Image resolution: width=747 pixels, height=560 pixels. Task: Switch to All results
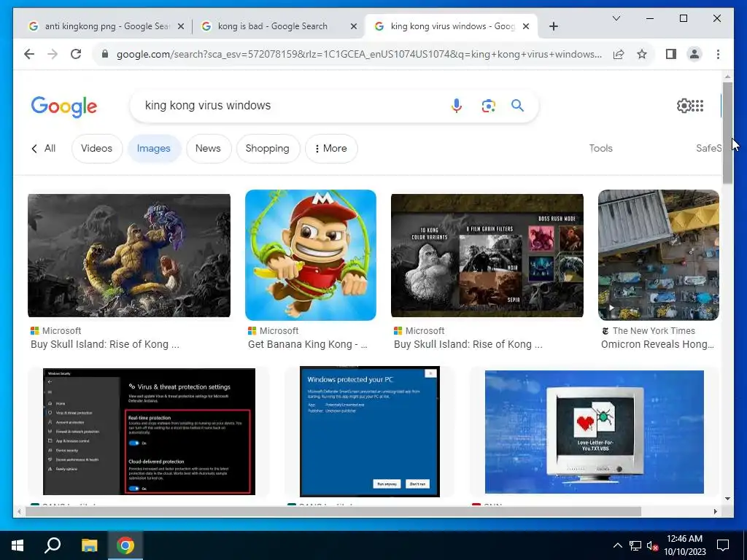(x=44, y=149)
